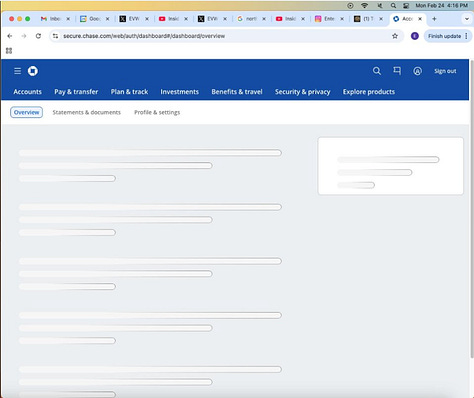Open the Pay & transfer menu

point(76,92)
